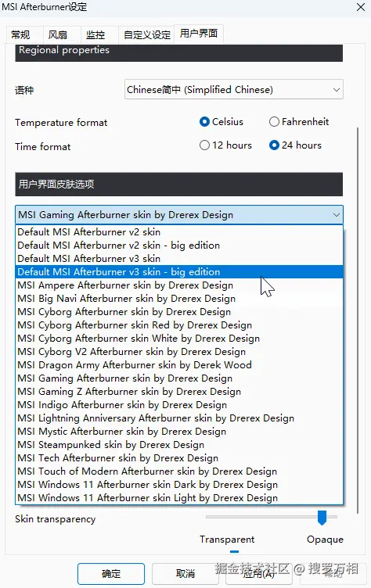
Task: Select Celsius temperature format
Action: (x=222, y=122)
